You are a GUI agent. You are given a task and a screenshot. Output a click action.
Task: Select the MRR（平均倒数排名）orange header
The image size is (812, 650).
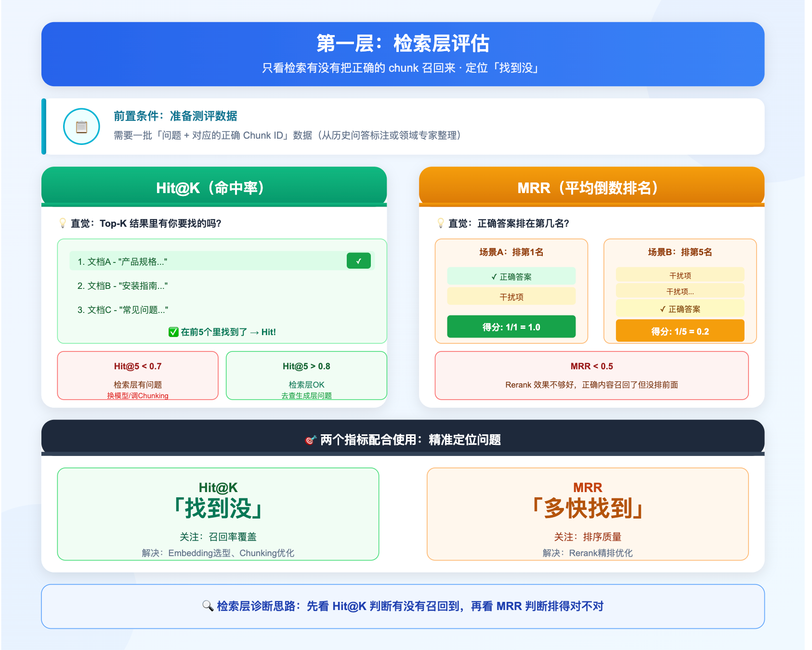pos(591,187)
